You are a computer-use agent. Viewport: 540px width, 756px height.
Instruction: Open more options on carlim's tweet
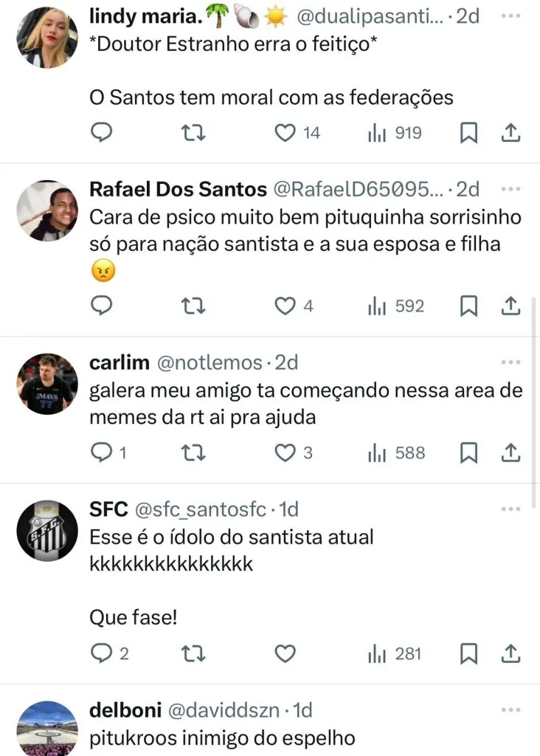(x=510, y=362)
